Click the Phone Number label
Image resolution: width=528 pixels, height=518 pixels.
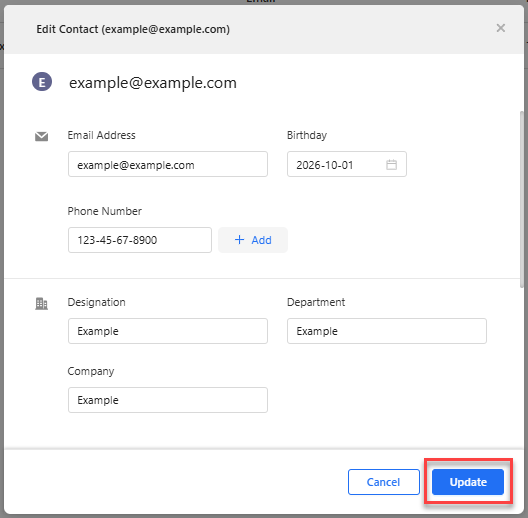[105, 211]
